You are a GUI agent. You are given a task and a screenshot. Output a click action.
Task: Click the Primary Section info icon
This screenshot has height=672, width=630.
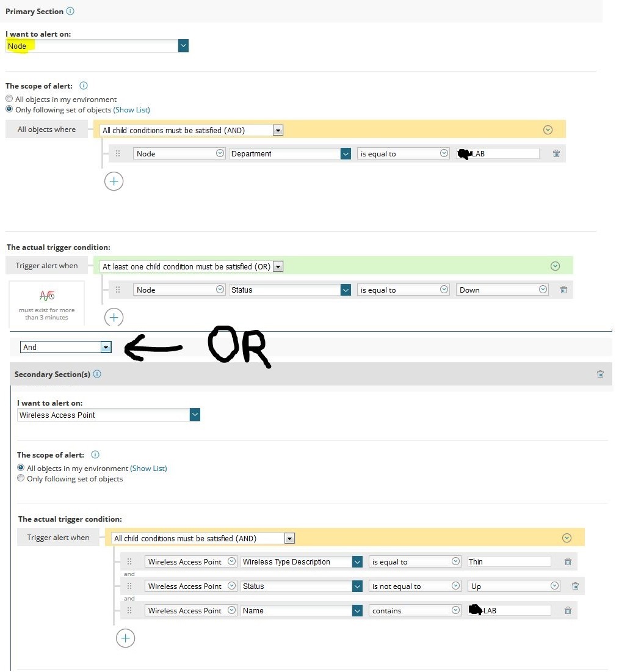[x=70, y=11]
